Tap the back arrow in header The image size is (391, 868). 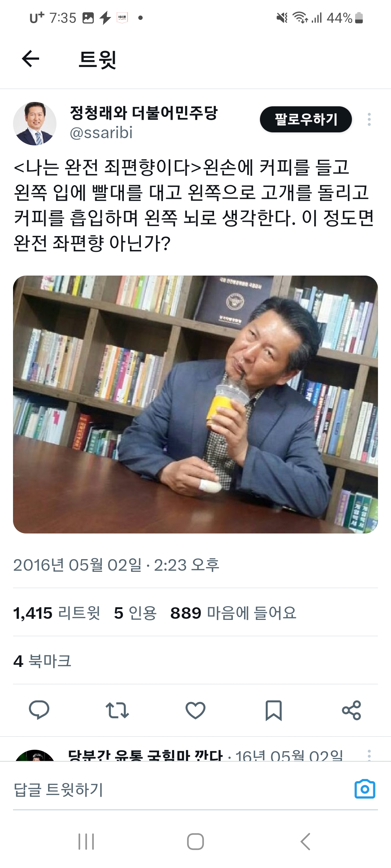[x=30, y=59]
